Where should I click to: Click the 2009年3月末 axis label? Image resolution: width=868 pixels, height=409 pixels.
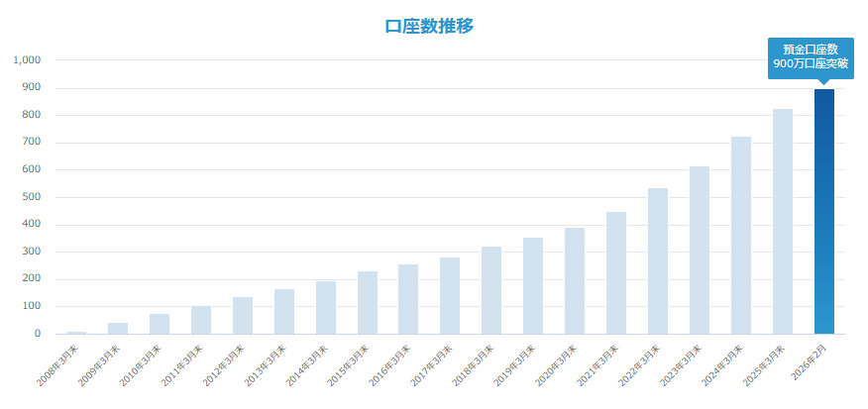[100, 365]
